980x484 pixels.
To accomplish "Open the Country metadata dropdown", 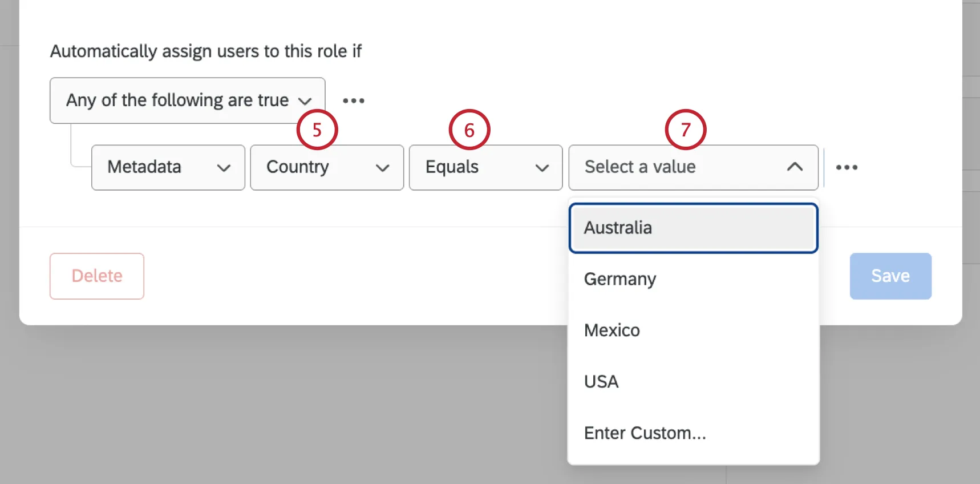I will point(326,167).
